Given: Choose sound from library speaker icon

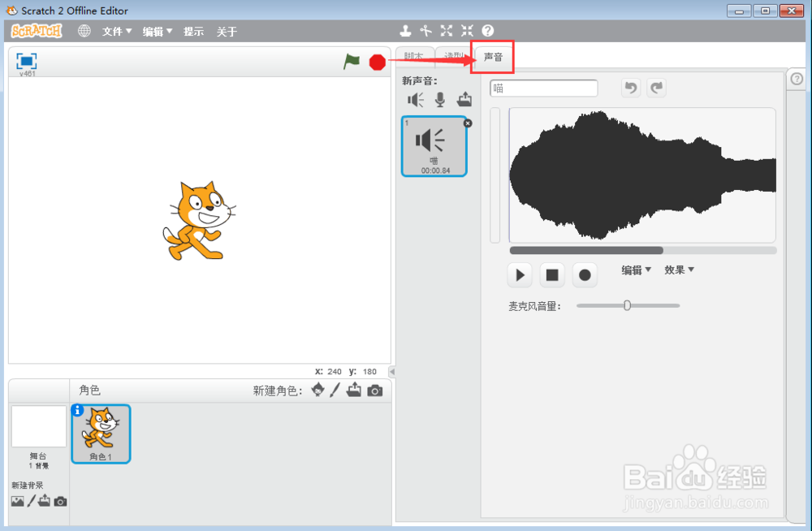Looking at the screenshot, I should 415,100.
